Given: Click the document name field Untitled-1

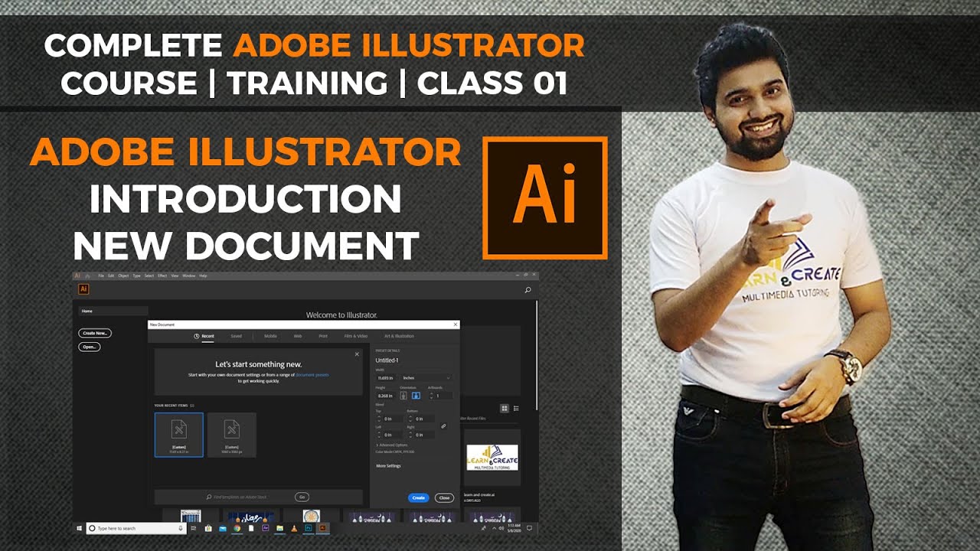Looking at the screenshot, I should (x=387, y=360).
